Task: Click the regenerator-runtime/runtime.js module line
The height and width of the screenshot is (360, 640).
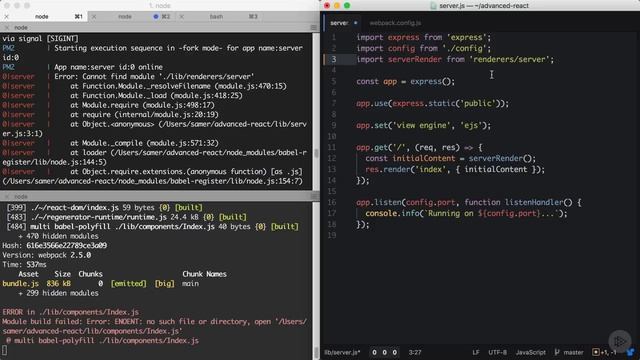Action: (x=127, y=217)
